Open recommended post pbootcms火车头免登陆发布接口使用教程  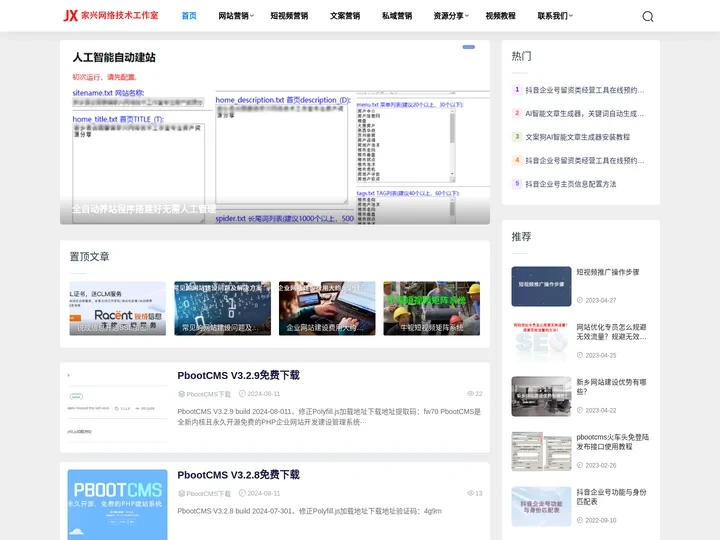[x=613, y=442]
